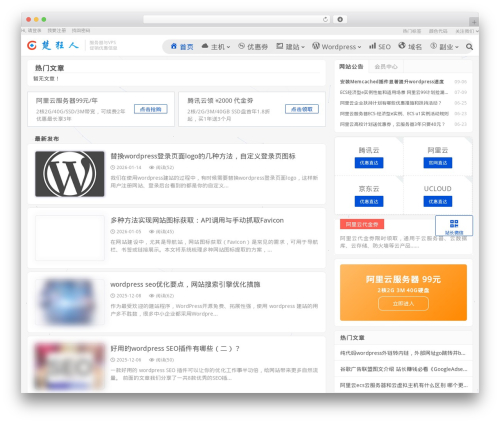Click the 找回密码 recover-password link
500x423 pixels.
81,31
